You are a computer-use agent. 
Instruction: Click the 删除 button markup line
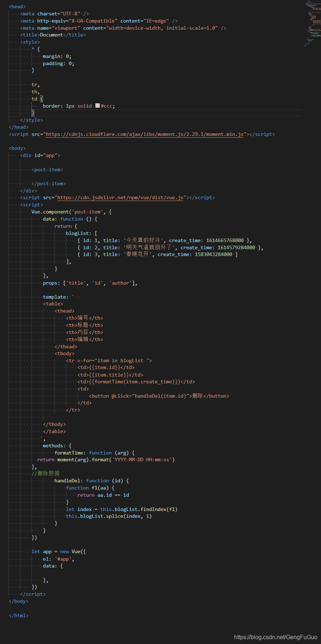coord(159,396)
